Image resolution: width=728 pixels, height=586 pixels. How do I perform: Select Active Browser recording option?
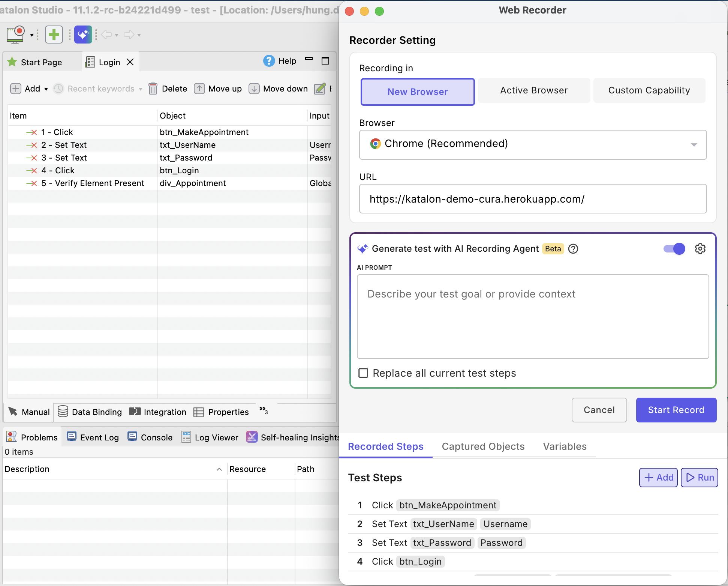coord(533,90)
